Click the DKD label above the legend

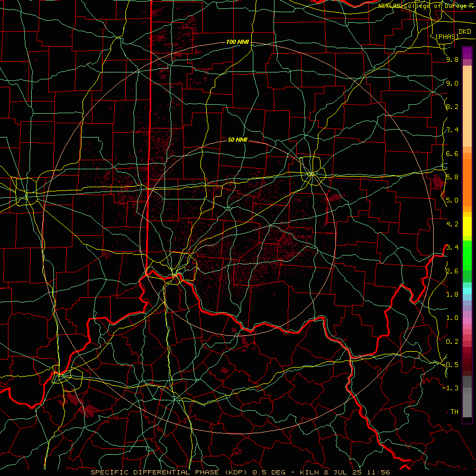click(464, 32)
